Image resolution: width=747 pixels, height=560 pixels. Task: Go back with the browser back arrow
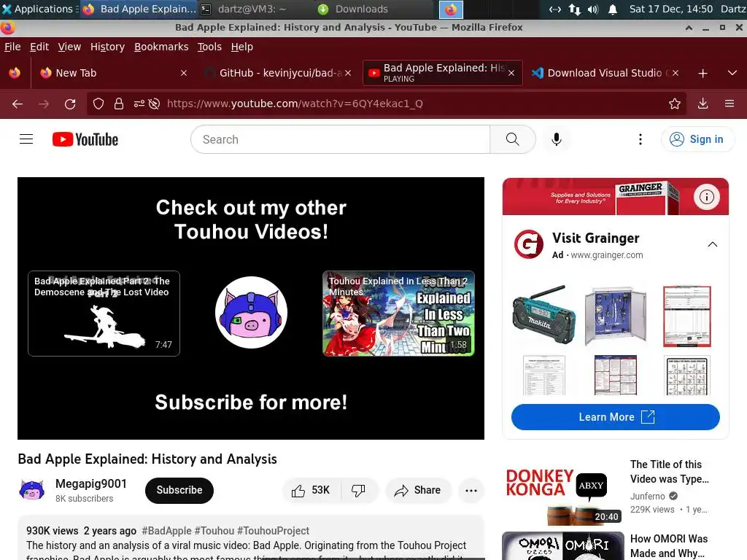[18, 104]
